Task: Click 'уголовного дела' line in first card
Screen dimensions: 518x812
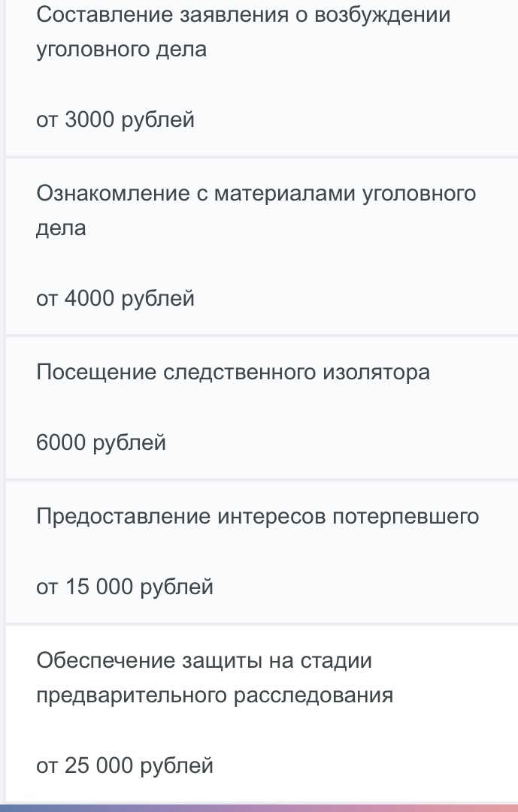Action: (x=121, y=50)
